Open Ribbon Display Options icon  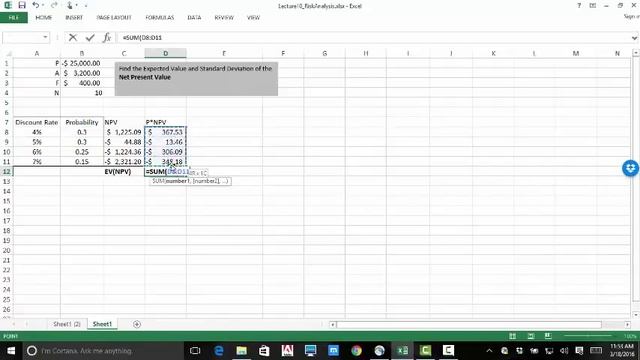pos(593,6)
